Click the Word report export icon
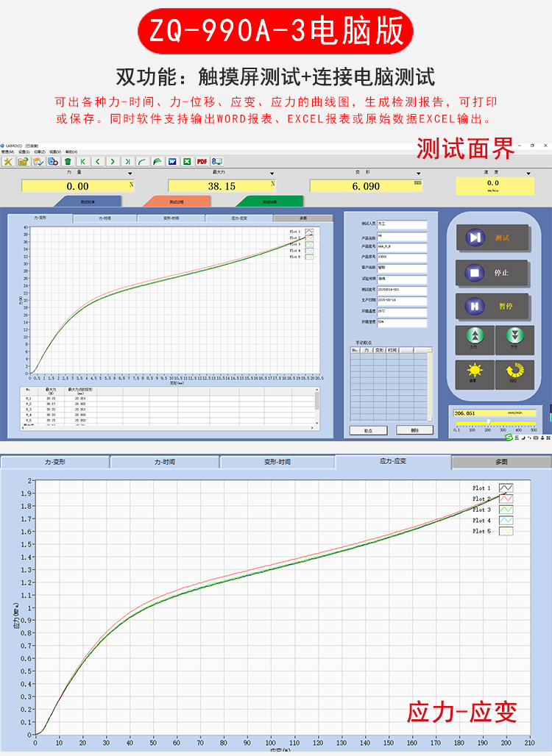The image size is (552, 756). click(x=172, y=161)
